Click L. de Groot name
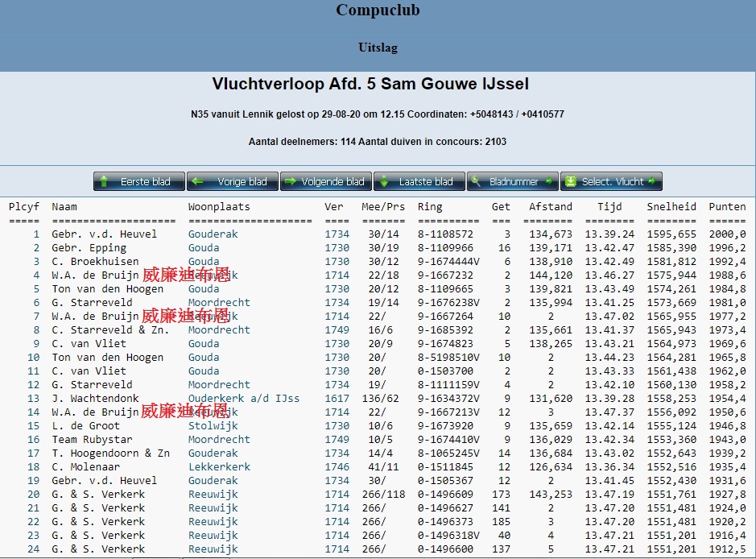Image resolution: width=756 pixels, height=559 pixels. click(85, 426)
